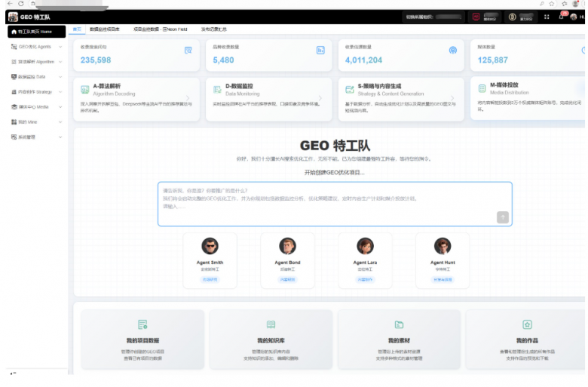Viewport: 588px width, 387px height.
Task: Reload the browser page
Action: pyautogui.click(x=21, y=3)
